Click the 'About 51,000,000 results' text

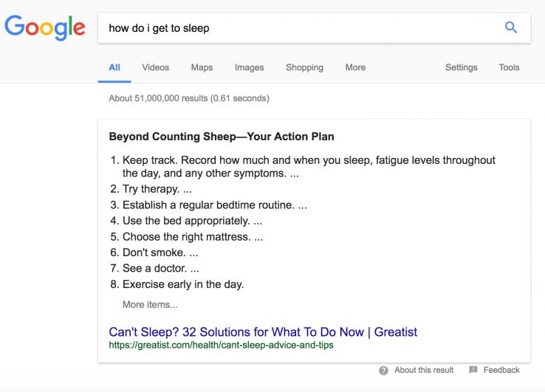pyautogui.click(x=188, y=98)
